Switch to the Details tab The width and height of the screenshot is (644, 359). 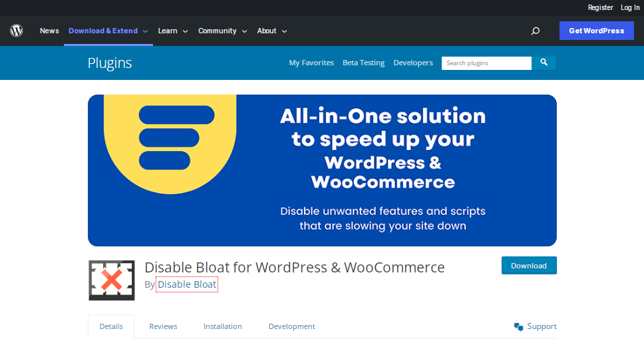[111, 326]
